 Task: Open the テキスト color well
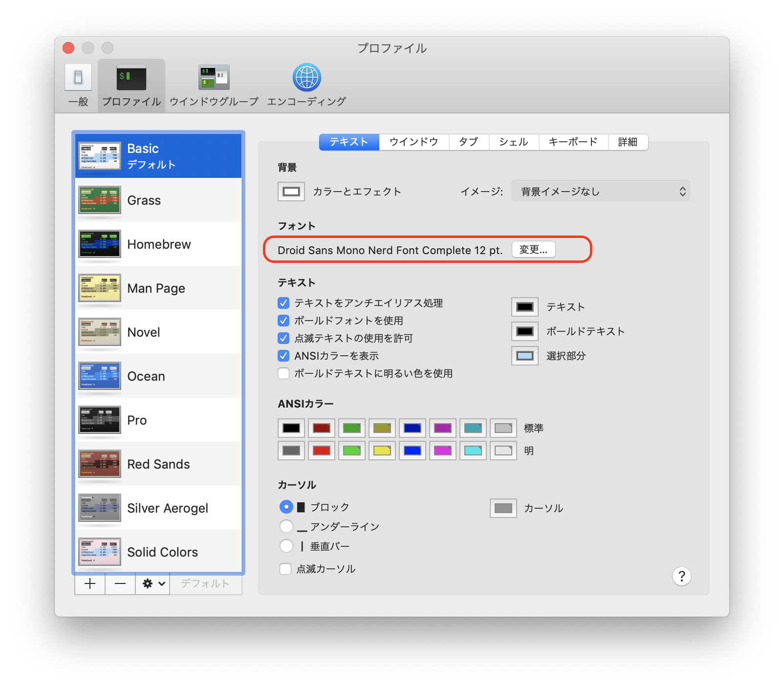tap(524, 307)
